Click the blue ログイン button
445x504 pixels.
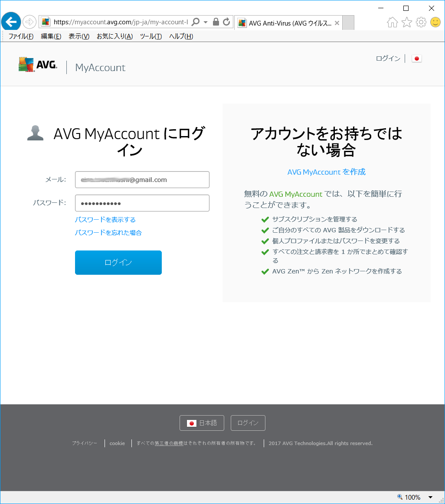(x=118, y=263)
